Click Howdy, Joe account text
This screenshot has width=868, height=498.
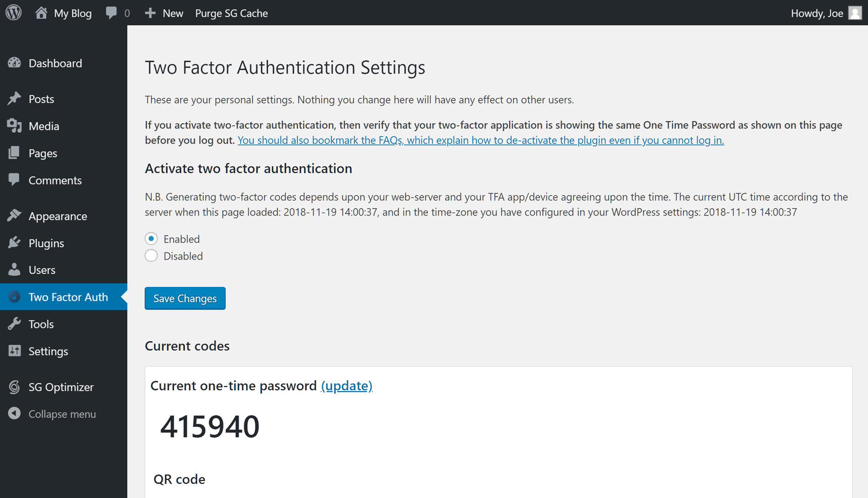tap(817, 13)
